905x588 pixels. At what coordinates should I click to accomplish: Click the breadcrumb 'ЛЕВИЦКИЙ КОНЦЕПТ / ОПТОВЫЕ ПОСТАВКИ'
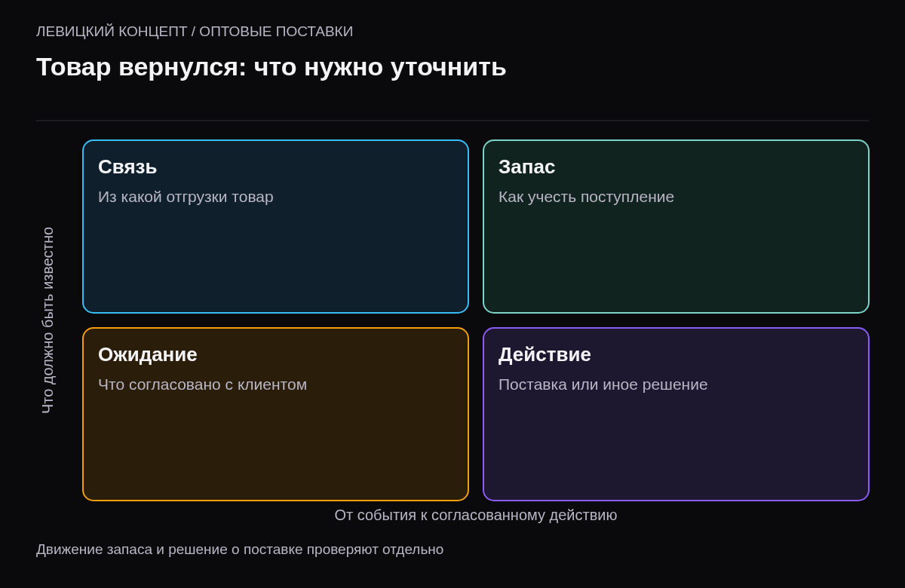[195, 32]
